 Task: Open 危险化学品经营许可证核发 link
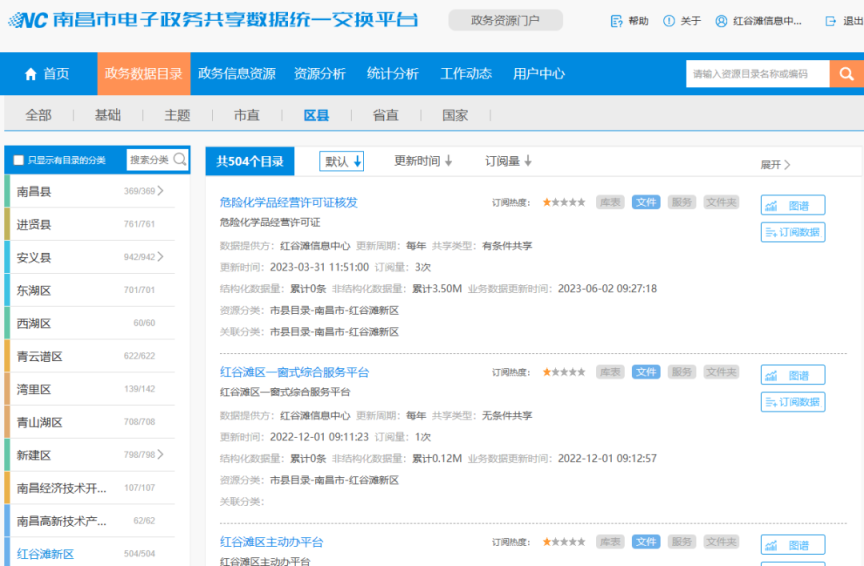tap(288, 202)
